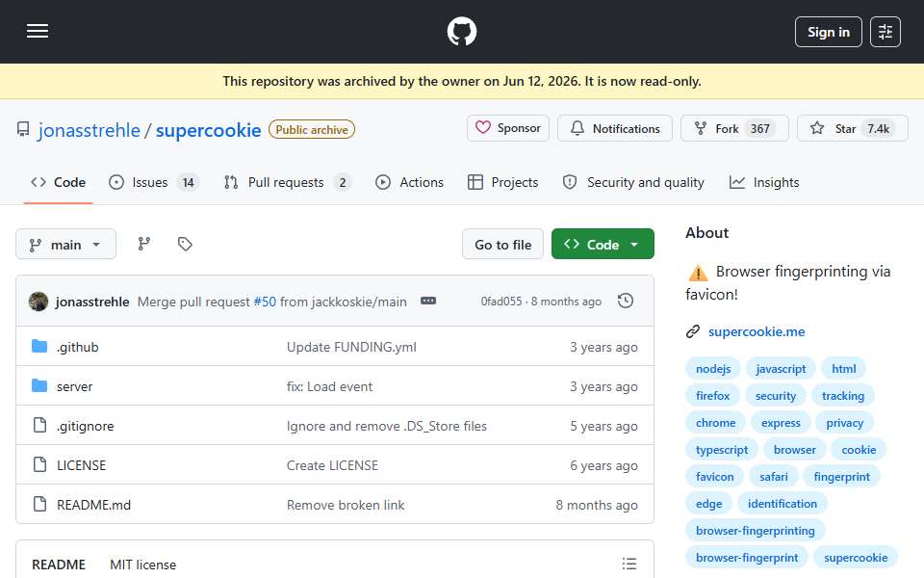Open the LICENSE file

pos(81,465)
